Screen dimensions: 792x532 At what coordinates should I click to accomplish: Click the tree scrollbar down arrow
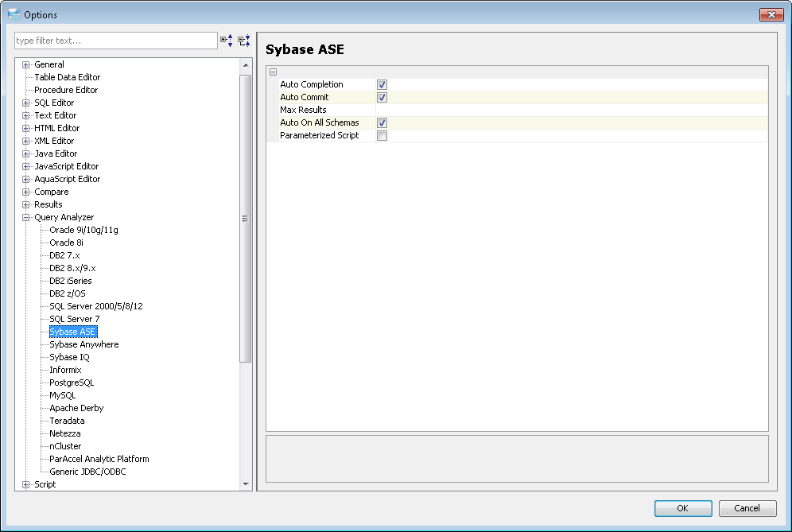pos(246,484)
